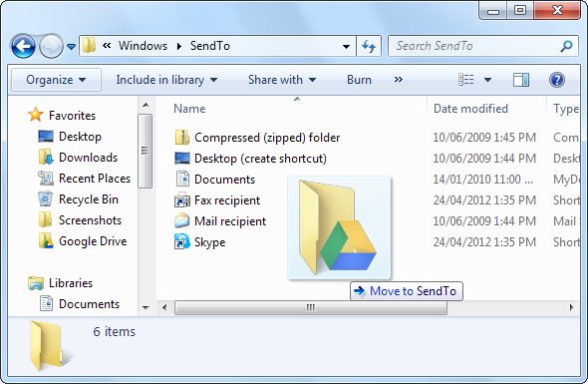Screen dimensions: 588x384
Task: Open the Include in library menu
Action: point(166,80)
